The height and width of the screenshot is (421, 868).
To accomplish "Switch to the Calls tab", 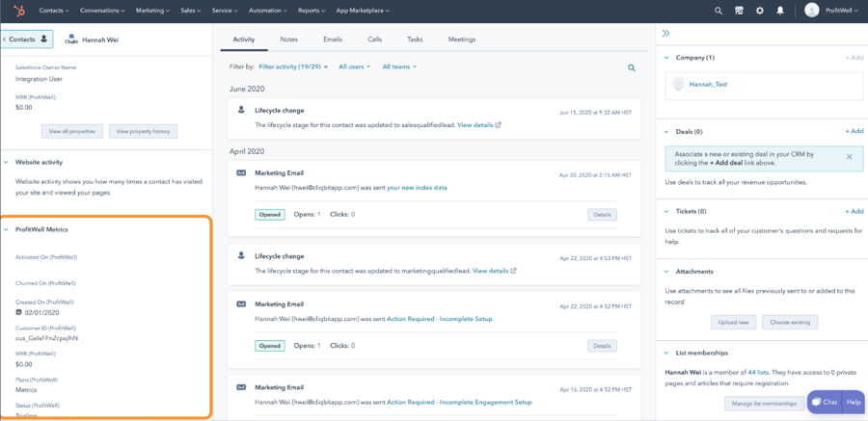I will tap(375, 39).
